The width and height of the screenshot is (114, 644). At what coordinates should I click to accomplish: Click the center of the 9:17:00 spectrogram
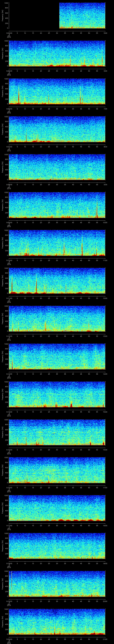(x=57, y=507)
